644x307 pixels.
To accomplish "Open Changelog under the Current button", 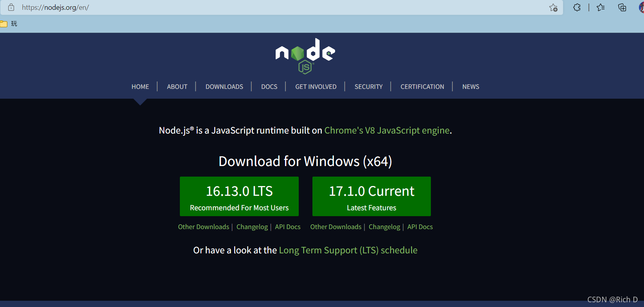I will [x=384, y=227].
